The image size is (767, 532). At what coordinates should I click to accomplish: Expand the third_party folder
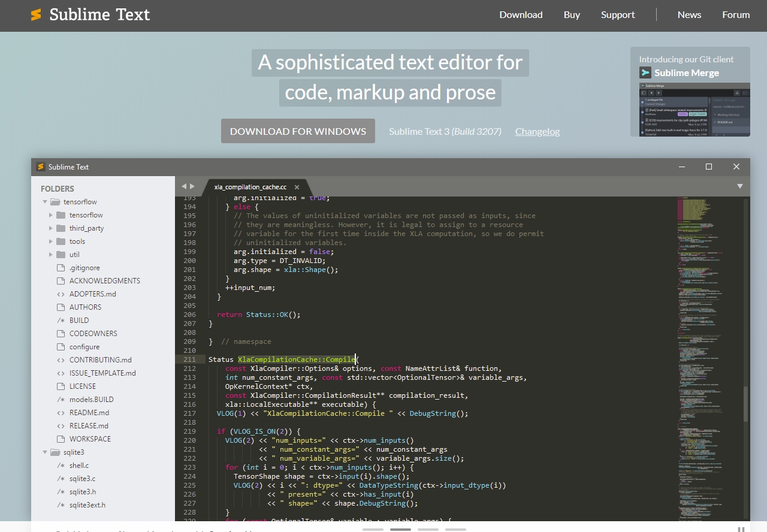pos(52,228)
